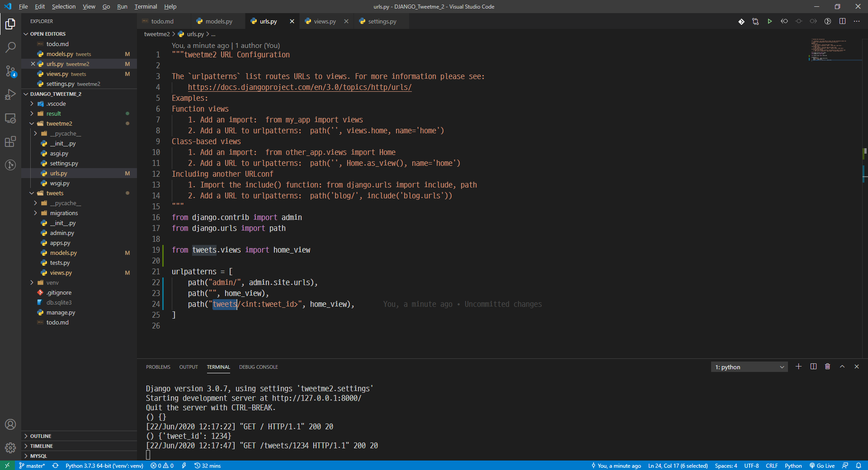
Task: Create a new terminal with plus icon
Action: 799,367
